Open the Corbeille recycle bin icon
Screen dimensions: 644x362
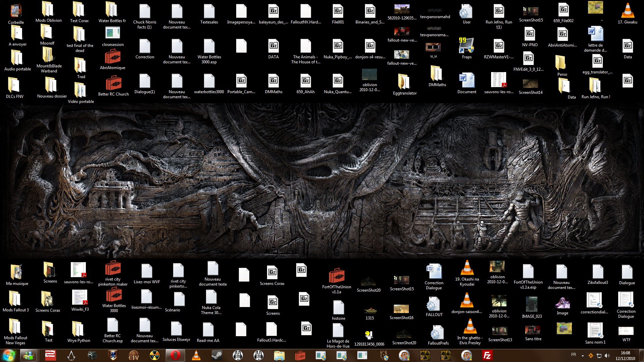(16, 14)
